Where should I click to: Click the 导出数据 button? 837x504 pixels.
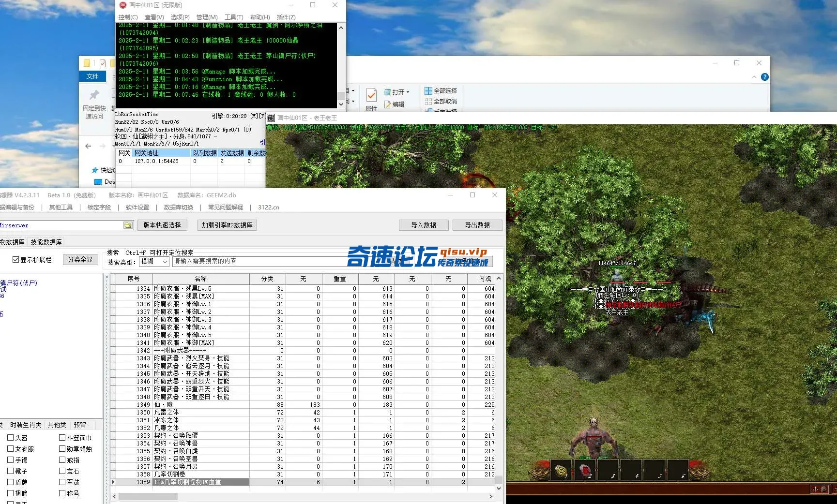point(477,225)
